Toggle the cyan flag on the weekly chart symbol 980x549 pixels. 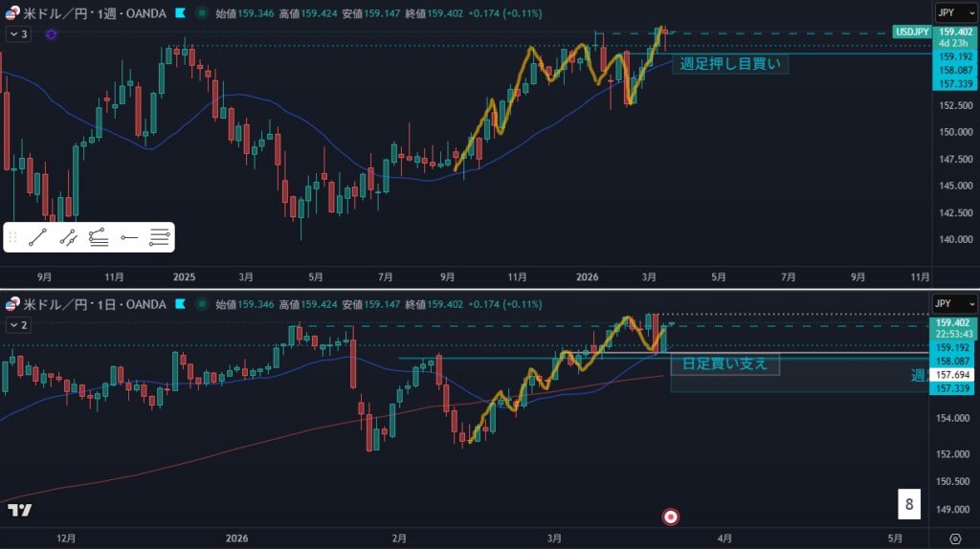179,13
